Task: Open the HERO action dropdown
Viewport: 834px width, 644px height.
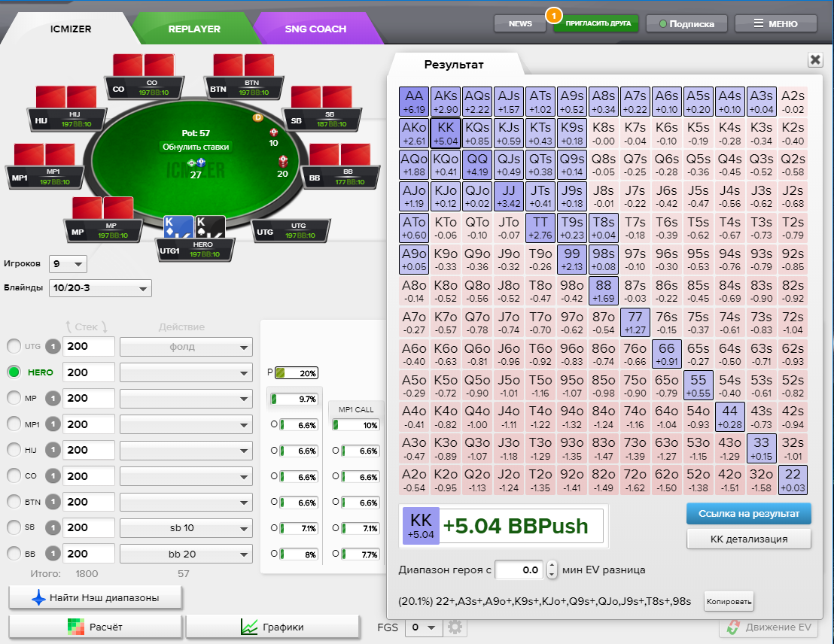Action: pos(186,373)
